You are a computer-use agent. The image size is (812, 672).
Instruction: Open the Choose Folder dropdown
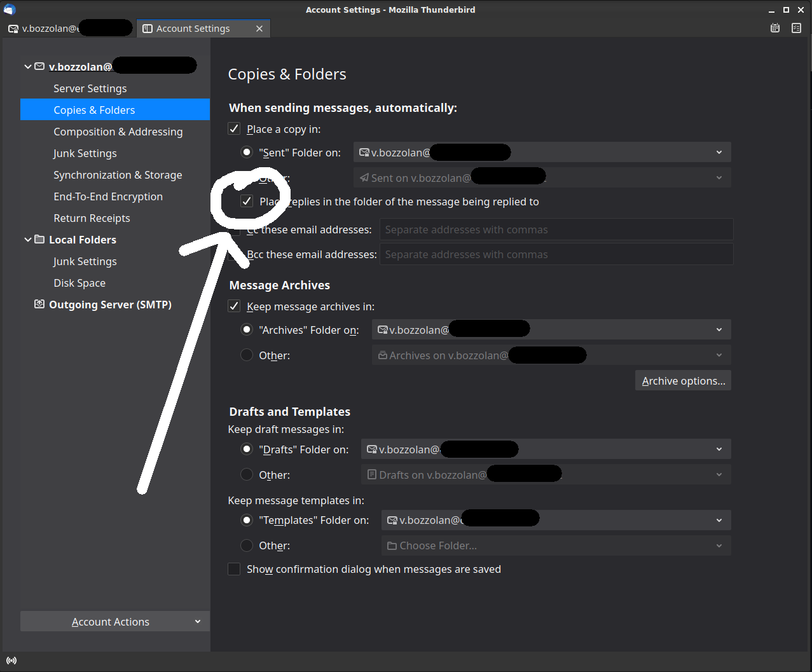point(556,545)
